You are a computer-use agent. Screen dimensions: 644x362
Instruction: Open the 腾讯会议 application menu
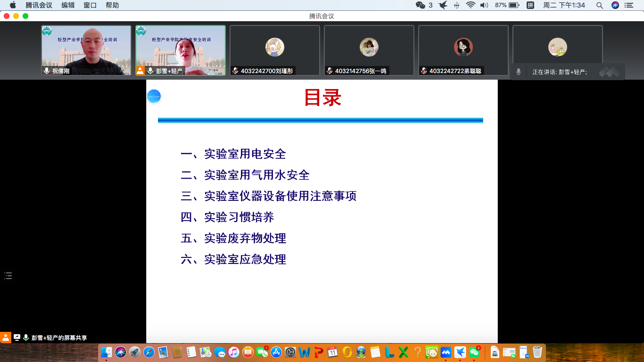[39, 5]
